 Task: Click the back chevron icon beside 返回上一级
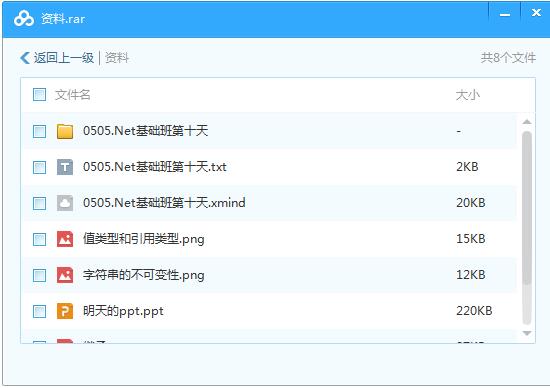click(x=25, y=58)
